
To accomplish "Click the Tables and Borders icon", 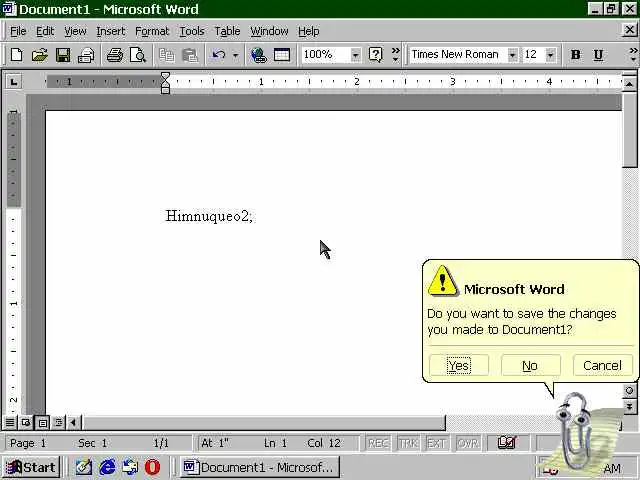I will (282, 55).
